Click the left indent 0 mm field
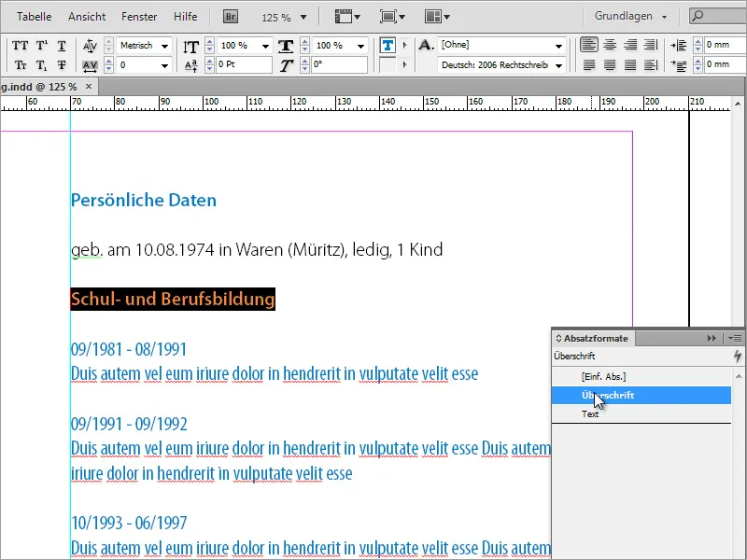747x560 pixels. click(726, 45)
